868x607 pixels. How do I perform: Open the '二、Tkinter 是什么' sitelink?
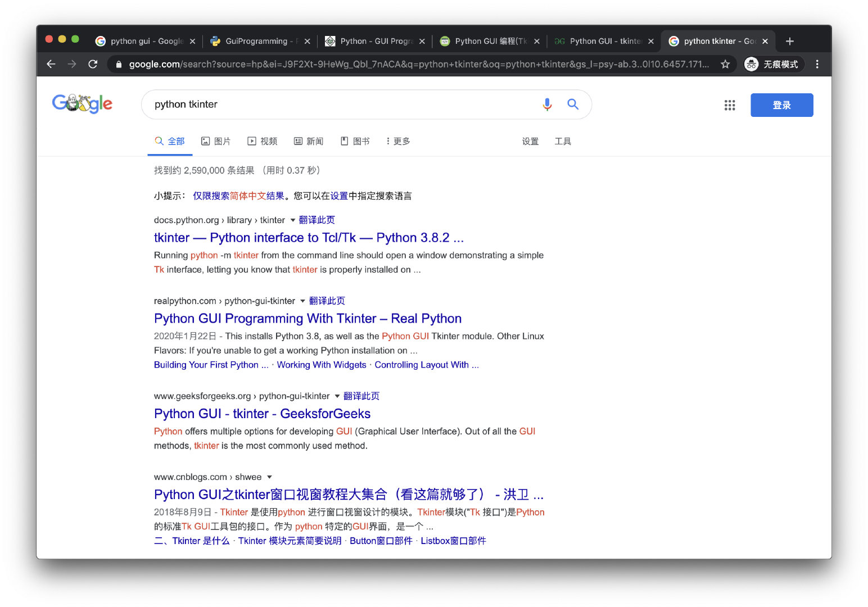click(x=192, y=541)
